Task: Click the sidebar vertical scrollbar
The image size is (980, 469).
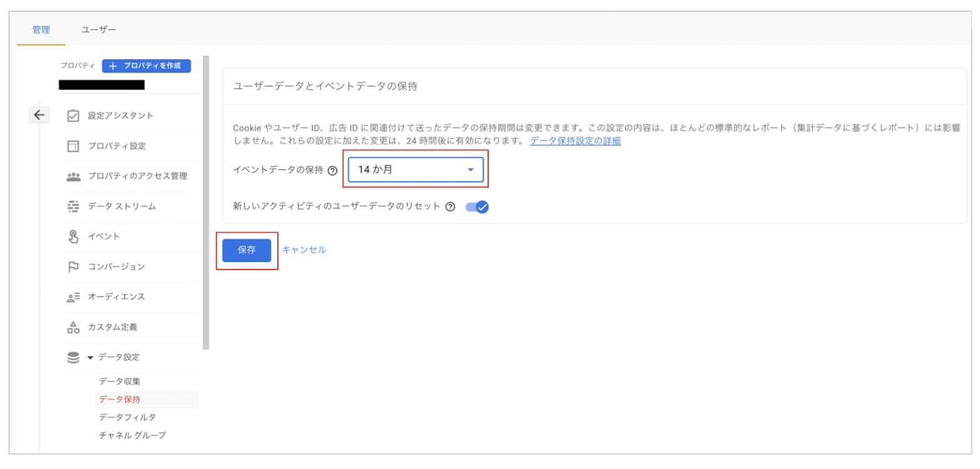Action: 206,202
